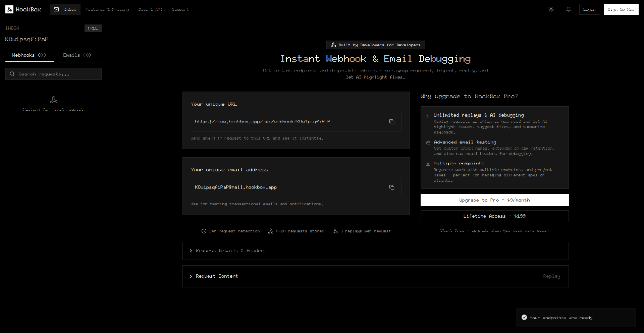This screenshot has height=333, width=644.
Task: Click 'Your endpoints are ready!' toast text
Action: (562, 318)
